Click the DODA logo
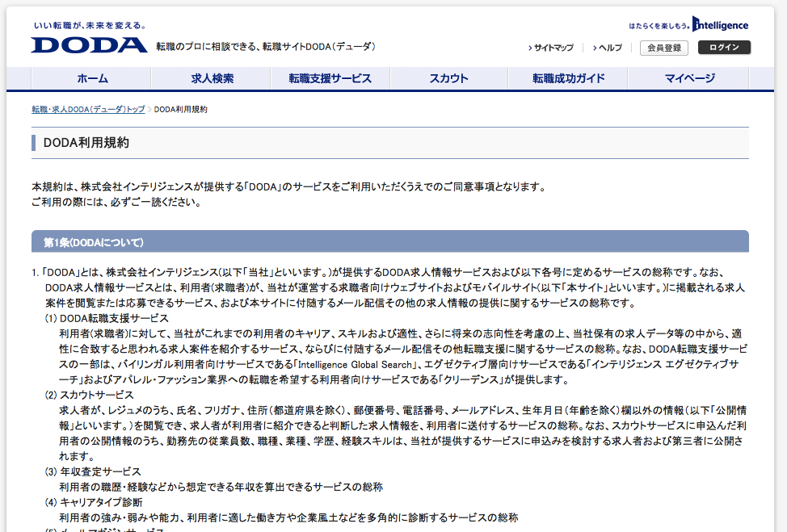The width and height of the screenshot is (787, 532). tap(89, 45)
